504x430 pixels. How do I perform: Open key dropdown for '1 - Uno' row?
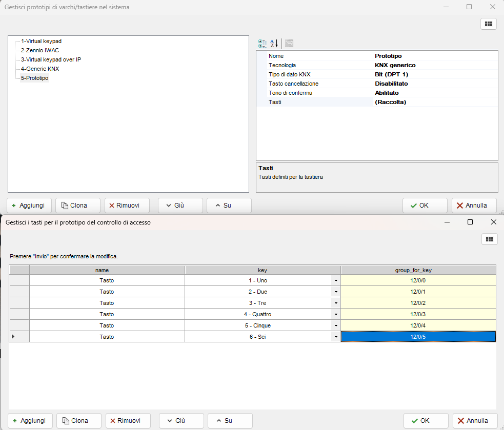coord(335,281)
